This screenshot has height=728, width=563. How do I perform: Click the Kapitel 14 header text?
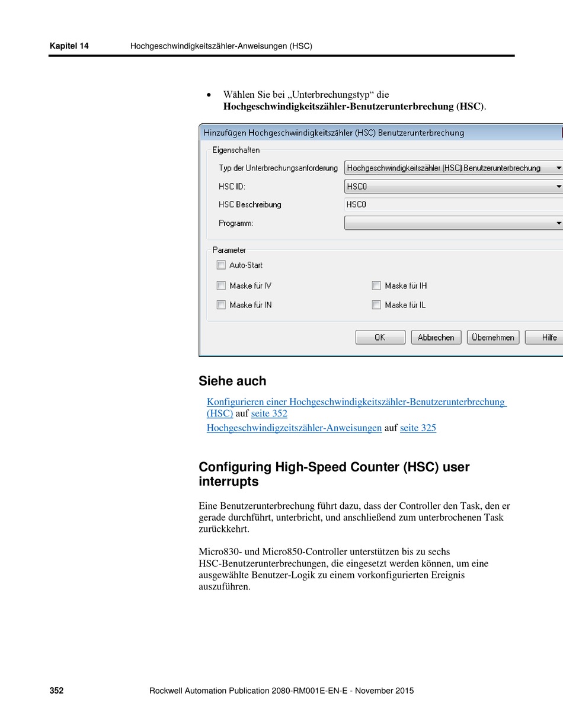[69, 46]
